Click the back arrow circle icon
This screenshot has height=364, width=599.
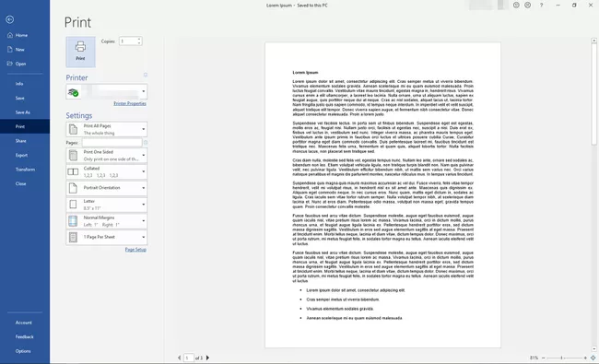10,19
